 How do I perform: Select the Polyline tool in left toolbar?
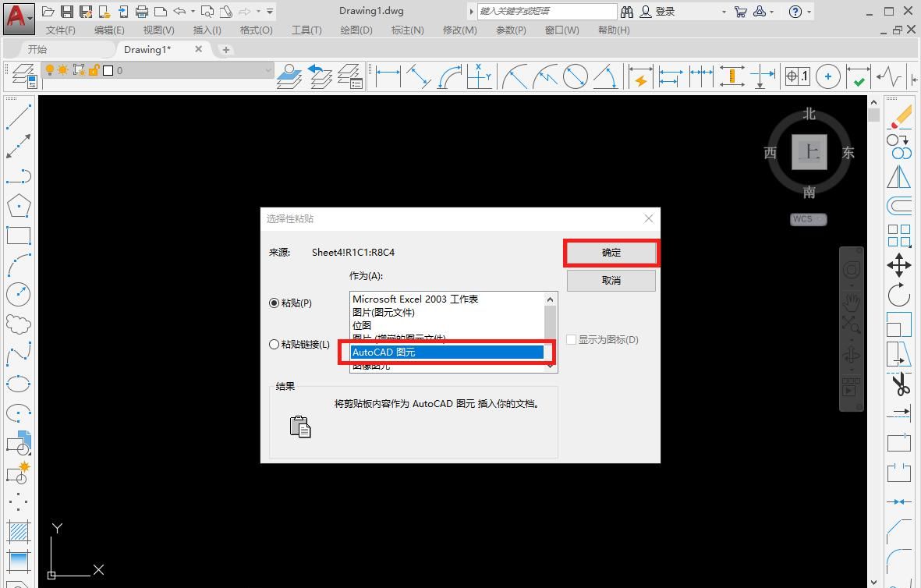[x=18, y=175]
